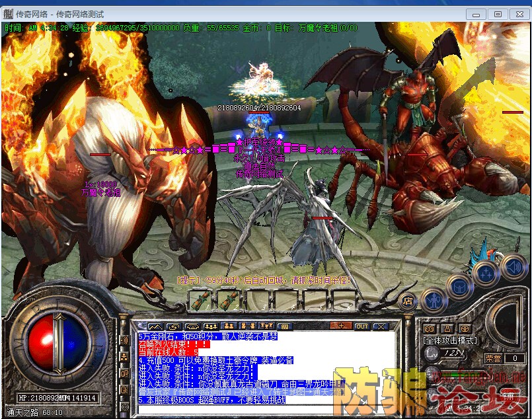Screen dimensions: 532x419
Task: Click the 荣誉 honor label
Action: (x=492, y=358)
